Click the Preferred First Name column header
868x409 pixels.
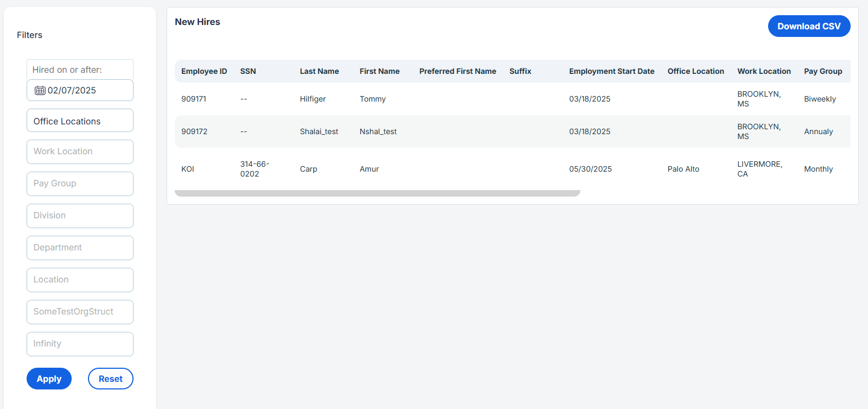458,71
